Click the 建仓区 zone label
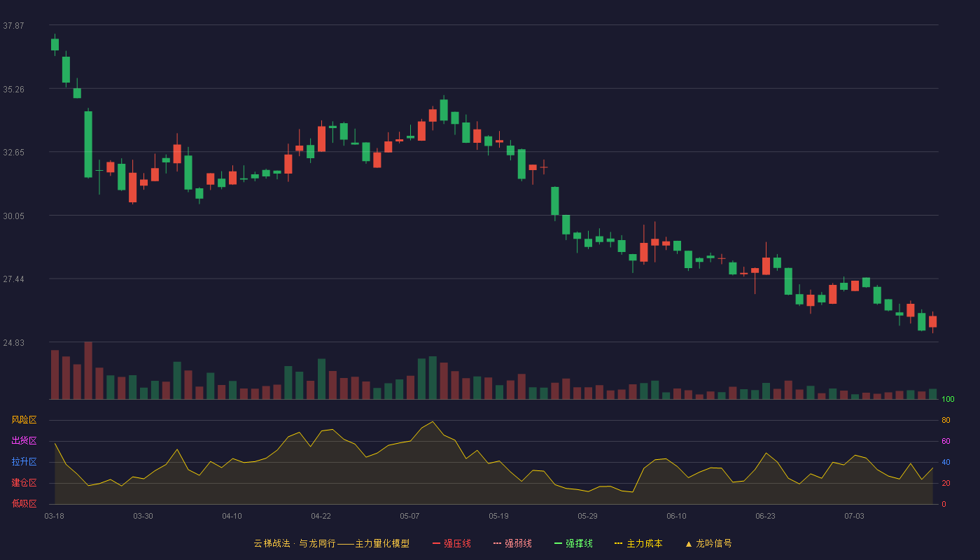The width and height of the screenshot is (980, 560). (x=24, y=483)
